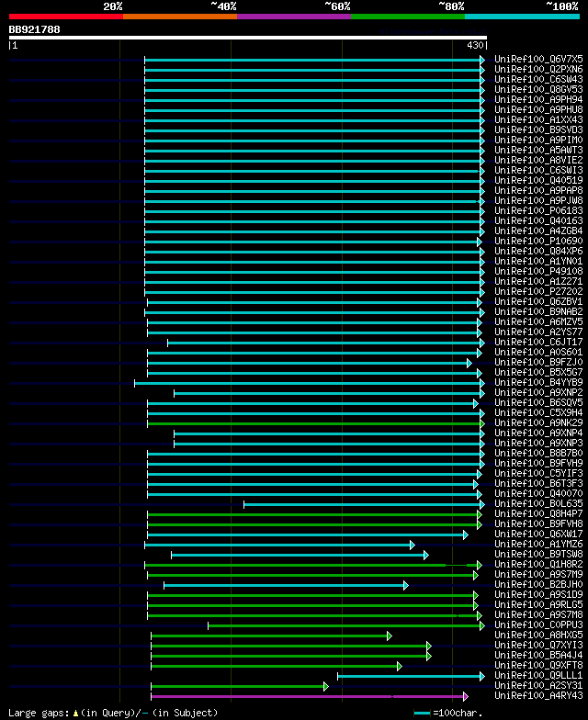Select the UniRef100_Q8GV53 entry
The height and width of the screenshot is (720, 588).
tap(538, 90)
